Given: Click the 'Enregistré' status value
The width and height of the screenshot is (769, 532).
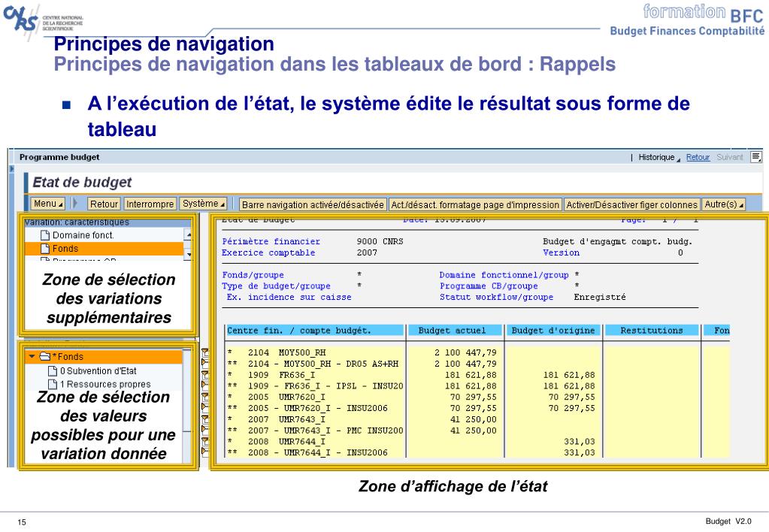Looking at the screenshot, I should pyautogui.click(x=600, y=297).
